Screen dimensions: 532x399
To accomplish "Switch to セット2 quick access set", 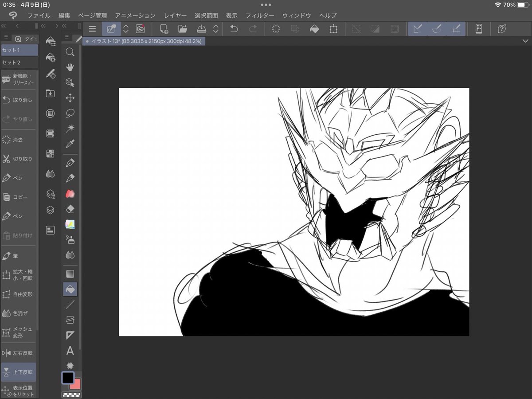I will tap(19, 63).
